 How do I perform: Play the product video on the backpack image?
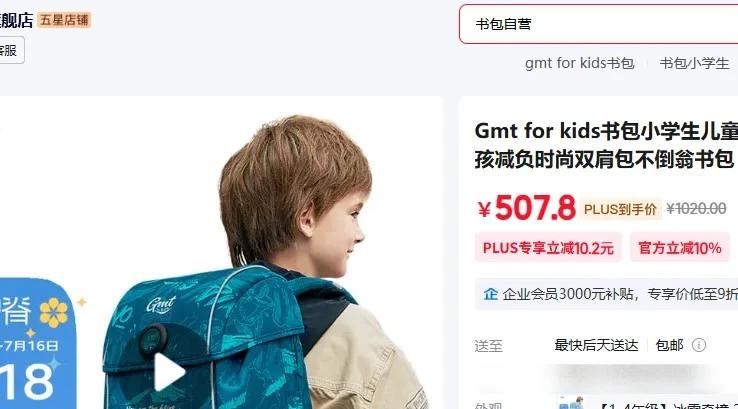pyautogui.click(x=169, y=372)
